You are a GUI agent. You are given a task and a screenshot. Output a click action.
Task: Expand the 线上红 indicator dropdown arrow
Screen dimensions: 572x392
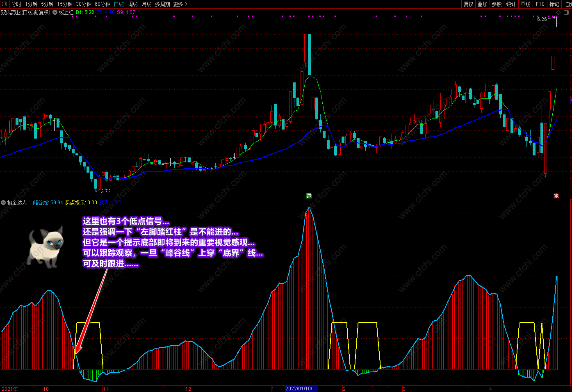[55, 13]
